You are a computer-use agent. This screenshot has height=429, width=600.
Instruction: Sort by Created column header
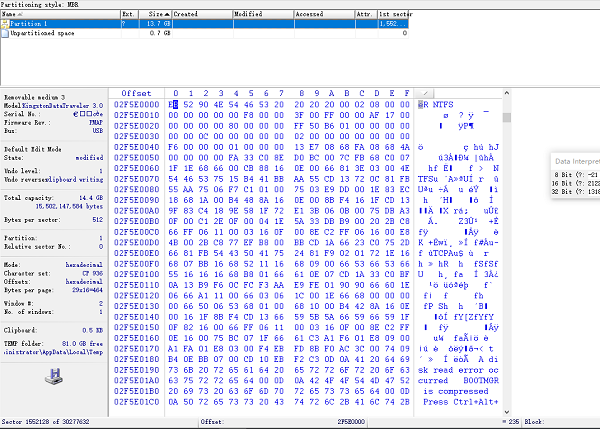click(202, 14)
